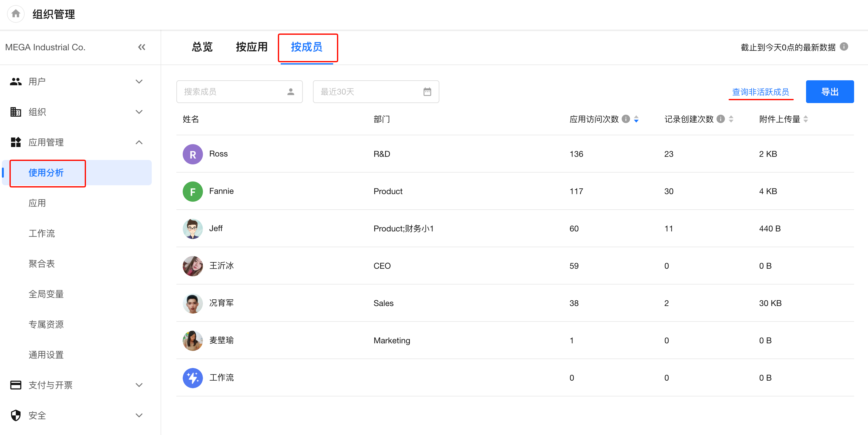Sort by 记录创建次数 column arrows
This screenshot has height=435, width=868.
click(731, 119)
